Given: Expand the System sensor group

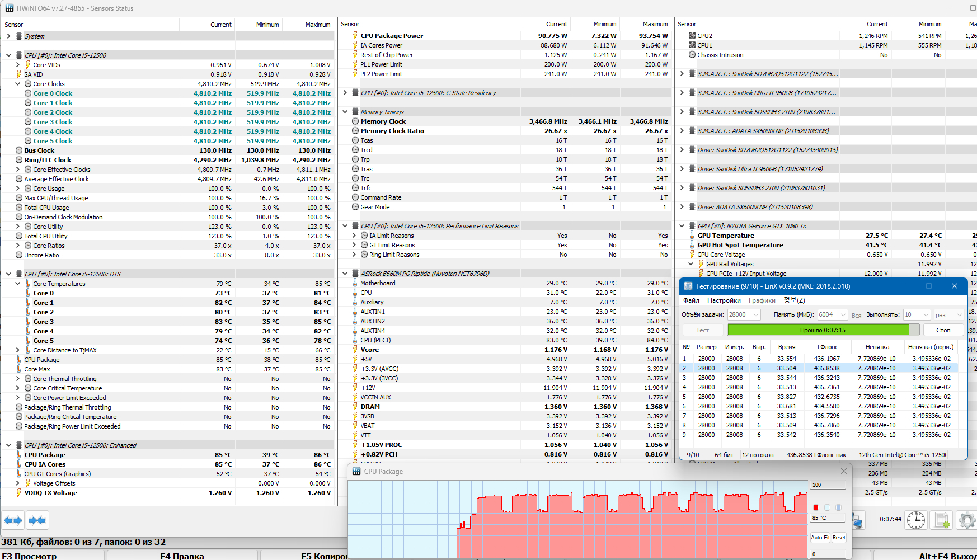Looking at the screenshot, I should tap(8, 36).
